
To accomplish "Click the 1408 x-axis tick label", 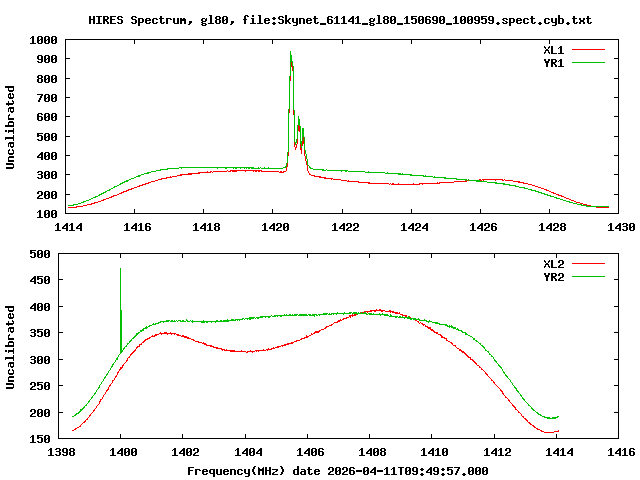I will (372, 452).
